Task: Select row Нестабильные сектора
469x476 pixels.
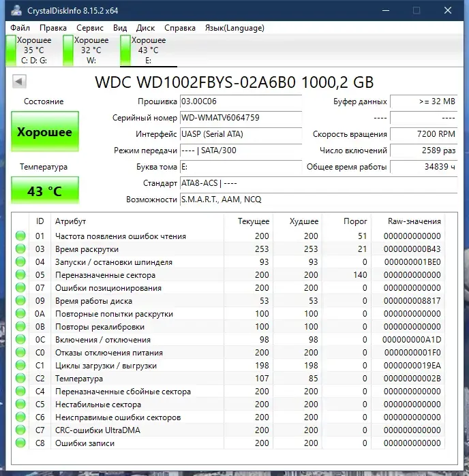Action: pyautogui.click(x=230, y=404)
